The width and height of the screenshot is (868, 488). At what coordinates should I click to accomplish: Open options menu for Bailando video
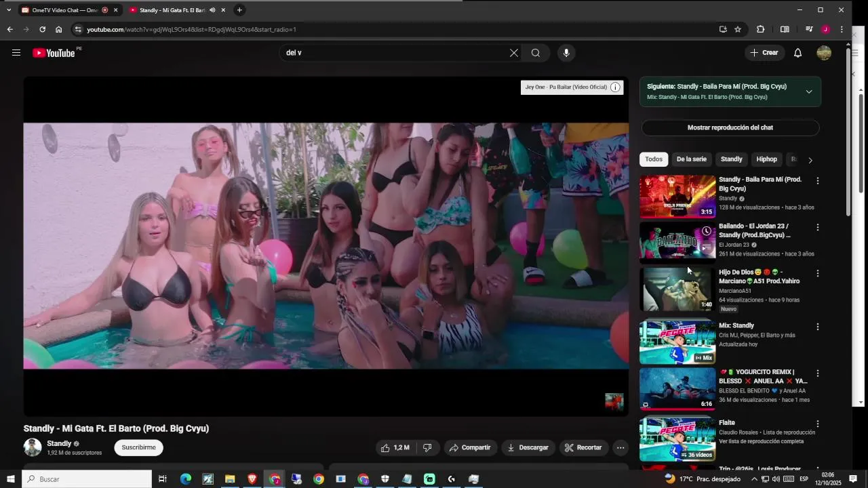817,228
